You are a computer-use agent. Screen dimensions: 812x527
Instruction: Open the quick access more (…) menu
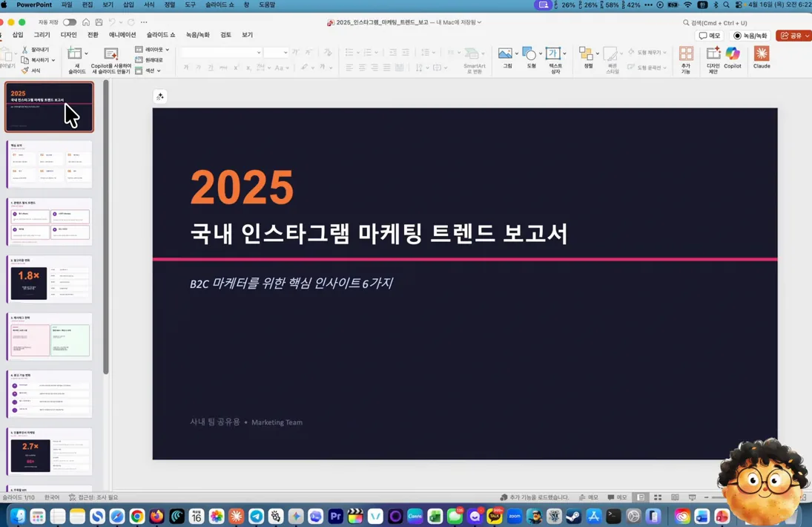pyautogui.click(x=144, y=22)
